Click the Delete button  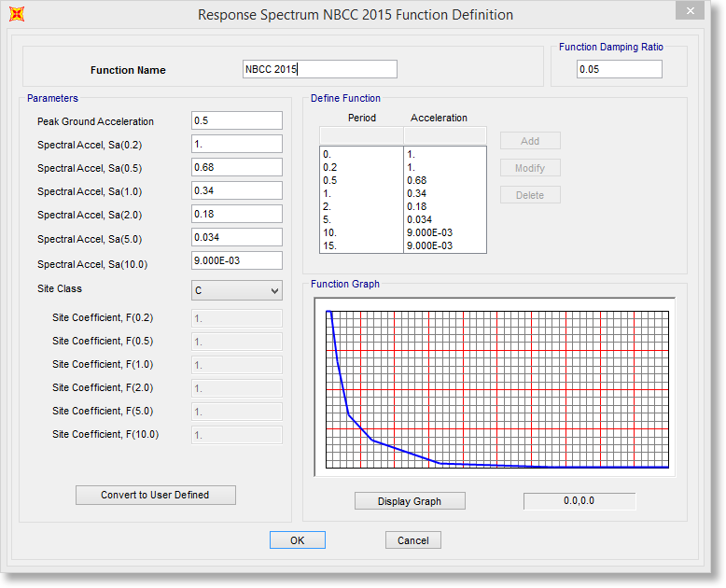click(x=530, y=195)
